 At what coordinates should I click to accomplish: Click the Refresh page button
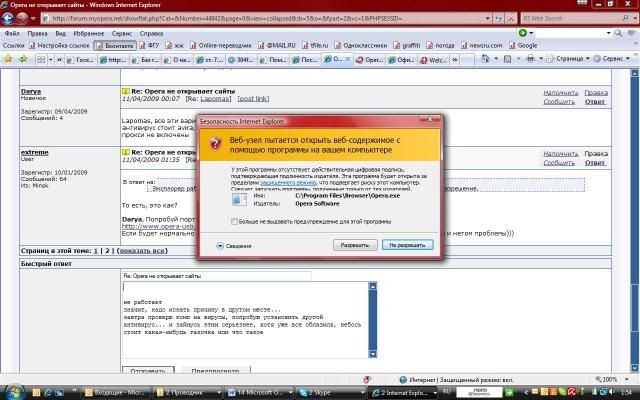(498, 19)
